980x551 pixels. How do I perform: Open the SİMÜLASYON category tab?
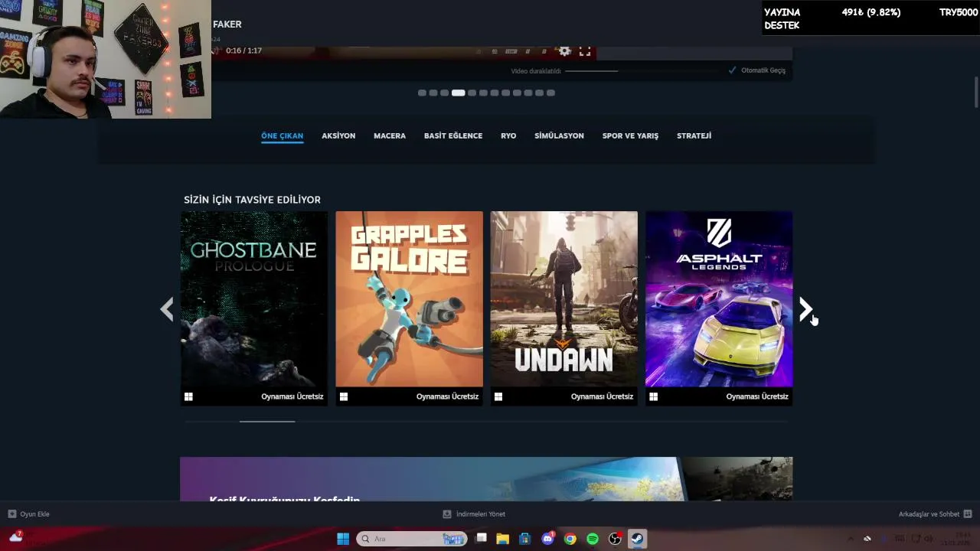point(559,135)
